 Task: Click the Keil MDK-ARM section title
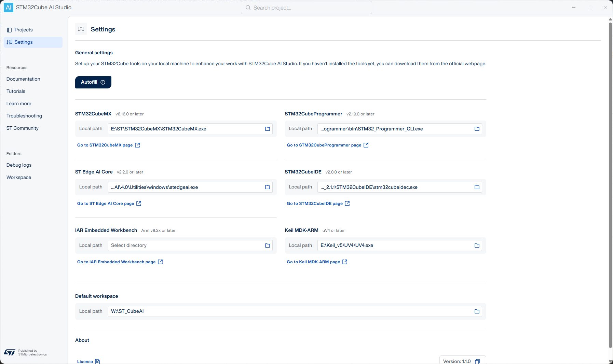click(x=301, y=230)
